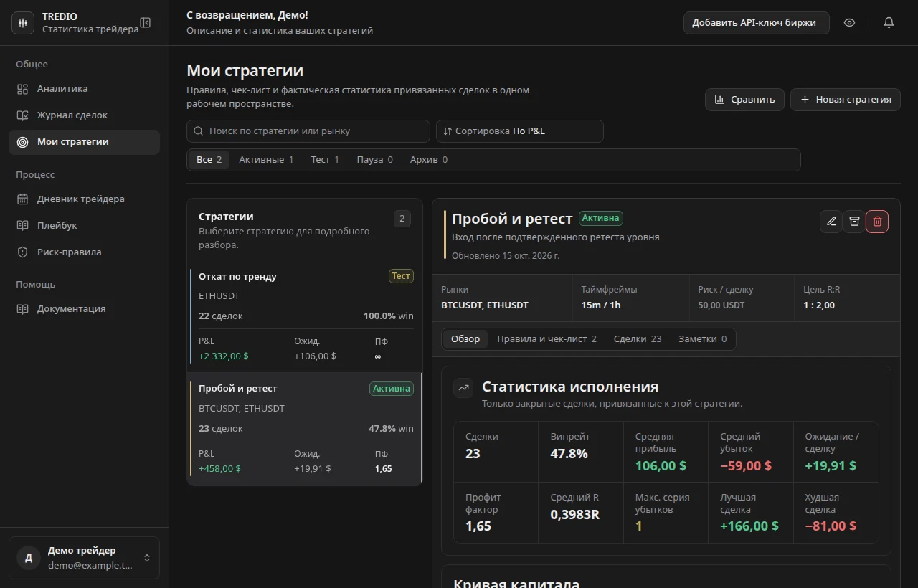918x588 pixels.
Task: Click the Средний R 0,3983R value
Action: [x=574, y=514]
